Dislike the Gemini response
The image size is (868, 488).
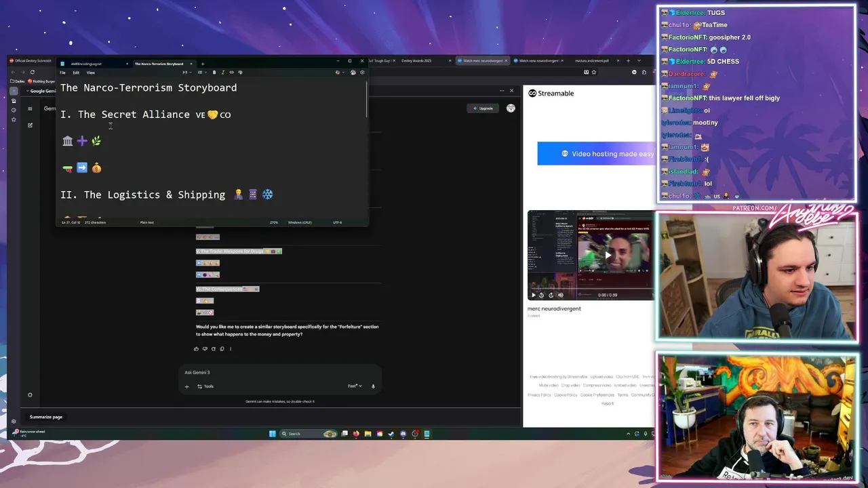point(205,349)
